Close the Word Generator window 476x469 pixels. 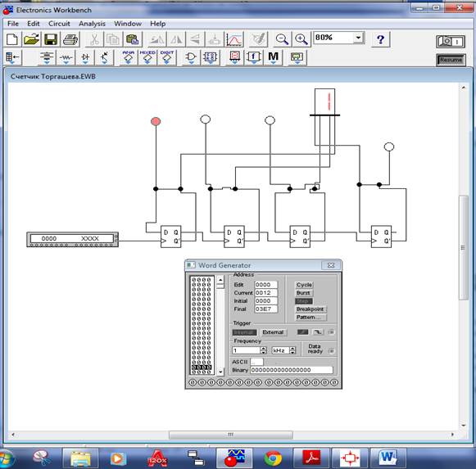[331, 265]
